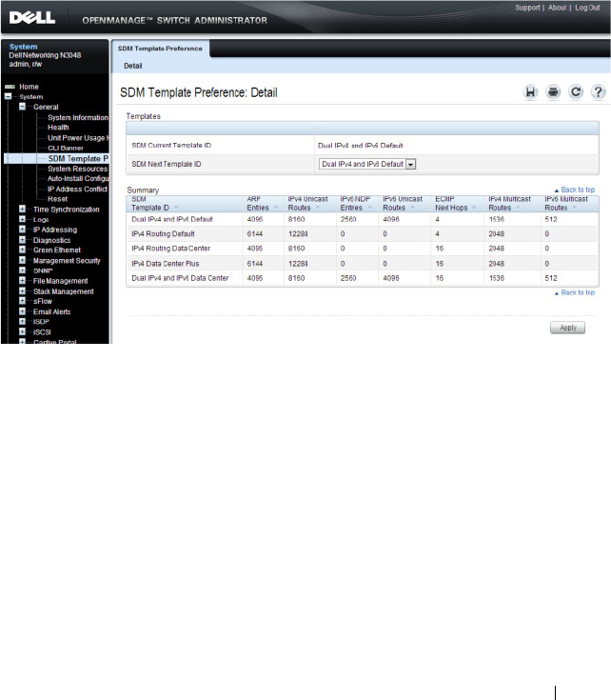Click the Dell logo
The height and width of the screenshot is (700, 611).
(32, 18)
